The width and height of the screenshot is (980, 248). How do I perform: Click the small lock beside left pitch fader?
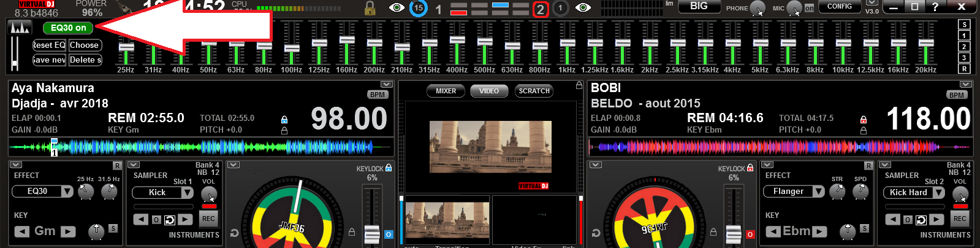[x=352, y=232]
